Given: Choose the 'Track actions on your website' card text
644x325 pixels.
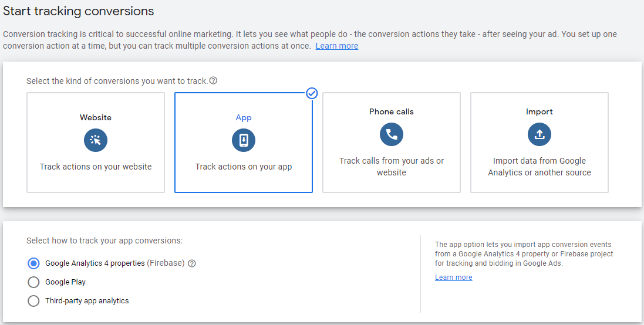Looking at the screenshot, I should 96,167.
